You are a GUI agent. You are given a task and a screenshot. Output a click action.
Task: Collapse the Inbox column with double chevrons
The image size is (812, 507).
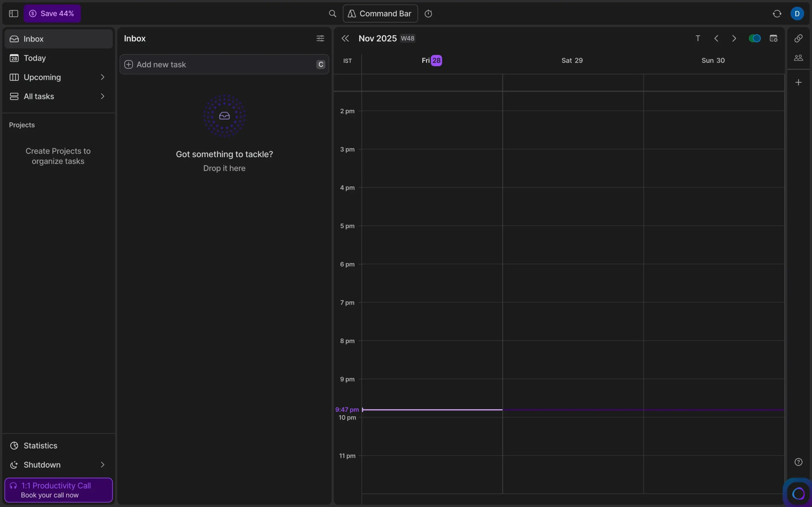[x=345, y=38]
